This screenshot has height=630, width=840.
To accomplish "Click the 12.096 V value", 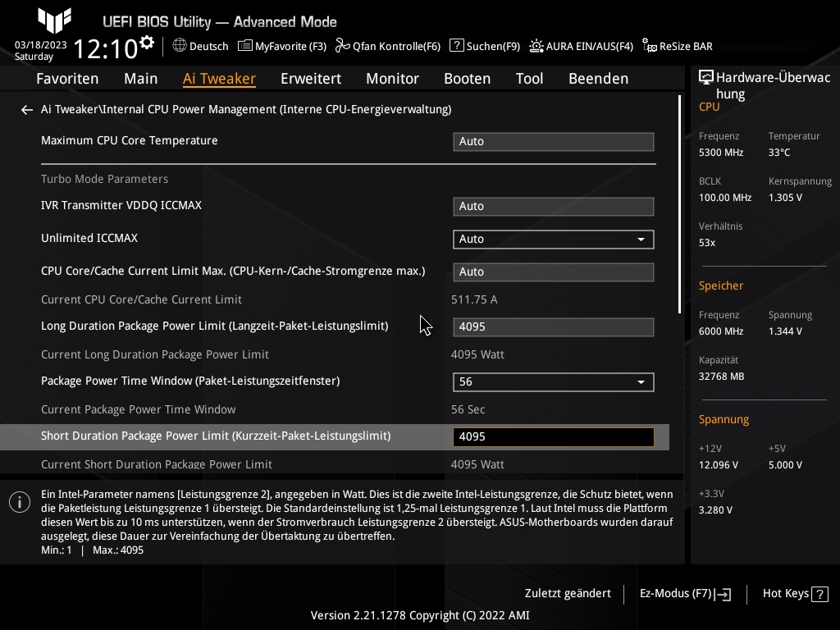I will click(x=718, y=466).
